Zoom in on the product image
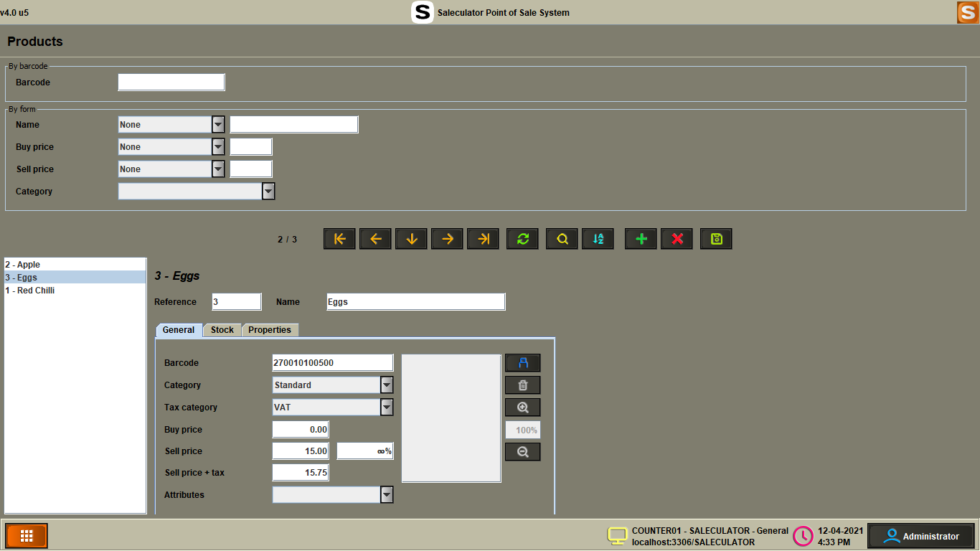 [522, 408]
